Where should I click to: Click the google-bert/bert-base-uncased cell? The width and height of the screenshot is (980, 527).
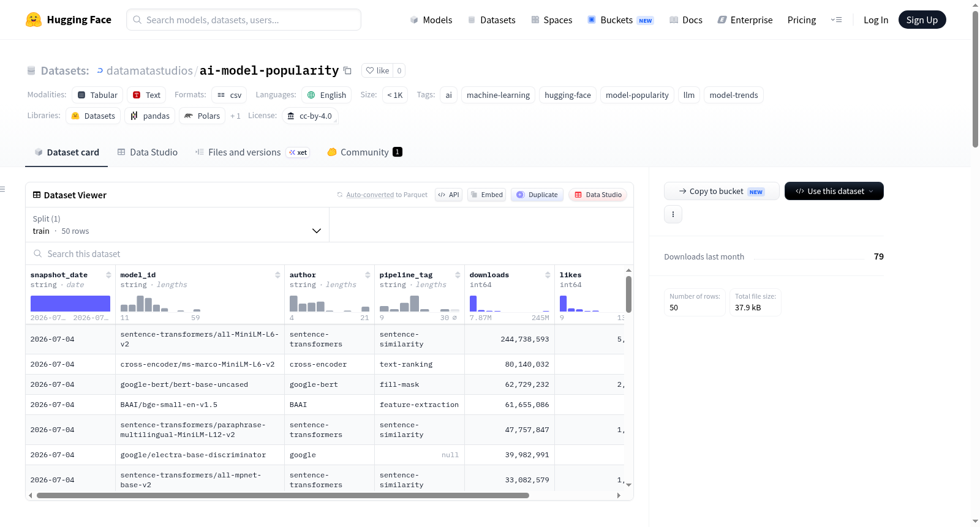click(200, 384)
